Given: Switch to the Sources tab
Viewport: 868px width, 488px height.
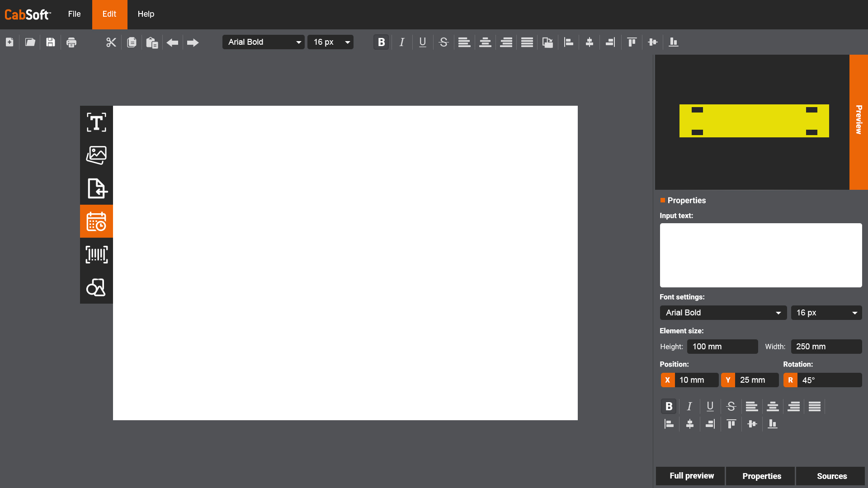Looking at the screenshot, I should (x=831, y=476).
